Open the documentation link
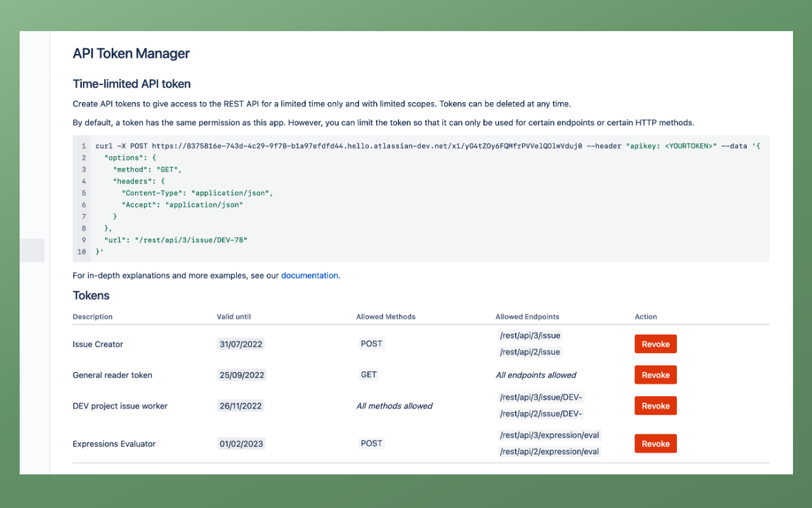812x508 pixels. pos(310,275)
